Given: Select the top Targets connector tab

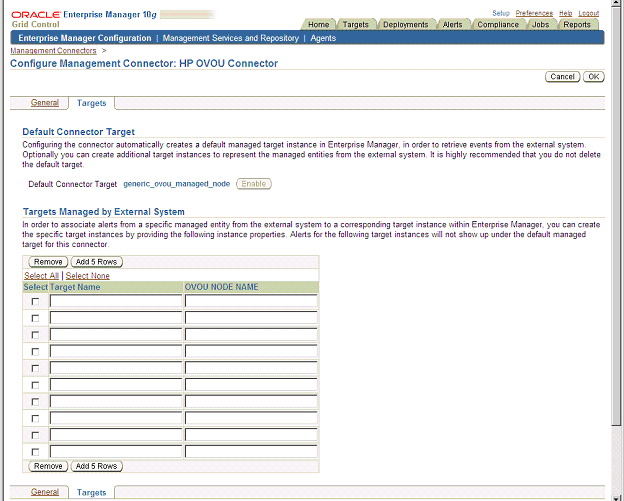Looking at the screenshot, I should click(92, 103).
